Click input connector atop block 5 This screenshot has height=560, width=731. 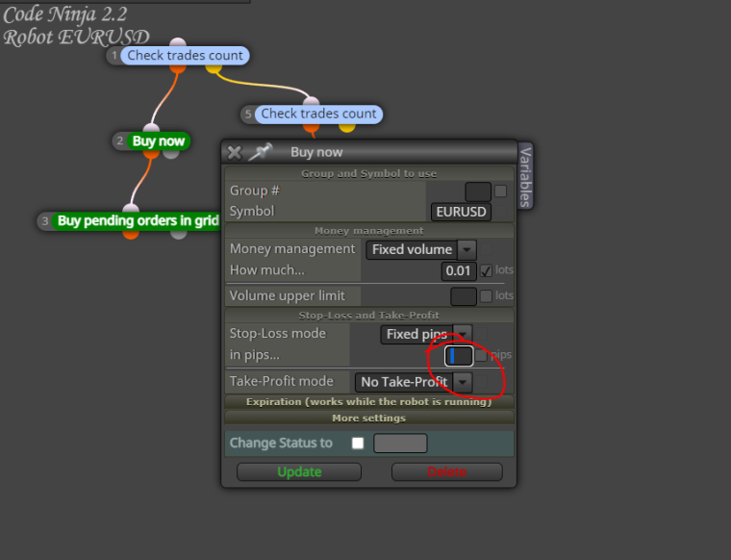(x=311, y=101)
